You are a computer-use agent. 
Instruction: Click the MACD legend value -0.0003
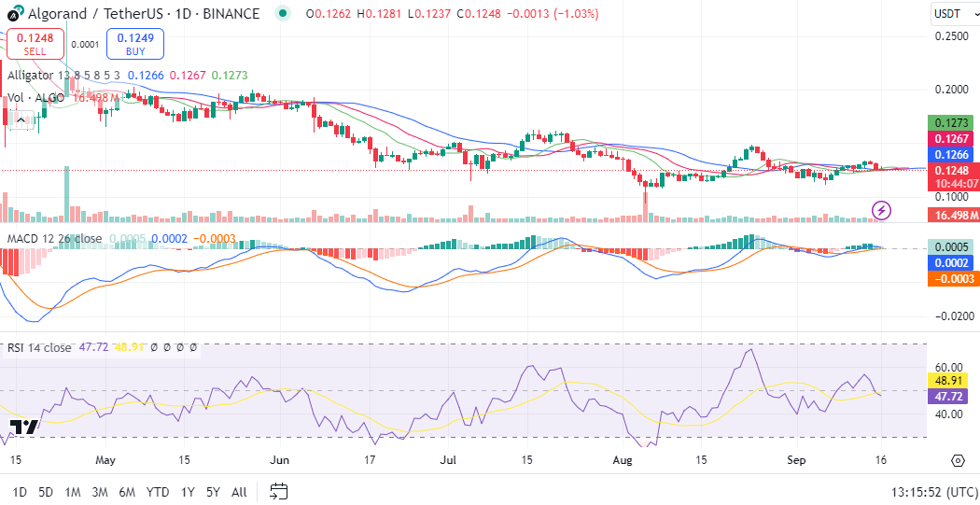coord(215,238)
